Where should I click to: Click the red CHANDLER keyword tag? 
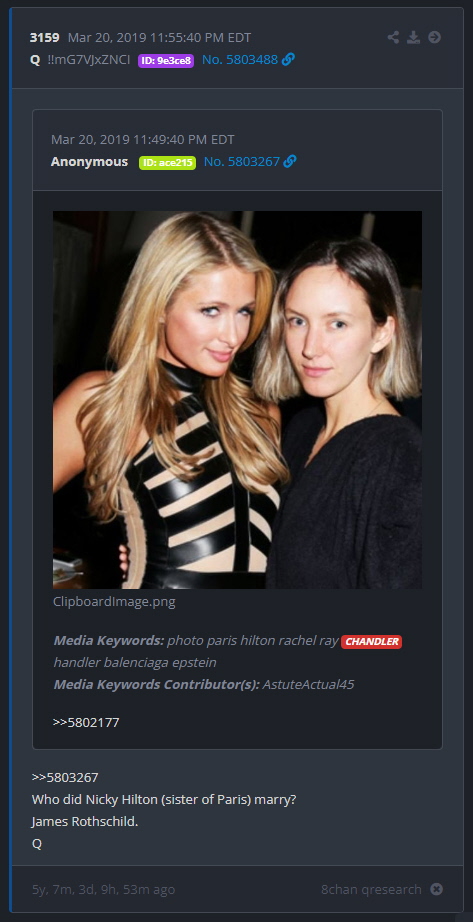click(x=371, y=642)
